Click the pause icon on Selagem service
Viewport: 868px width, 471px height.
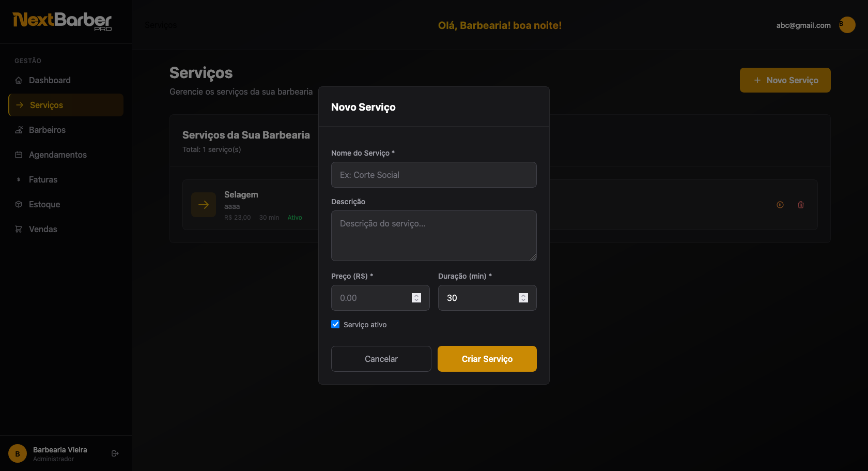pyautogui.click(x=780, y=205)
